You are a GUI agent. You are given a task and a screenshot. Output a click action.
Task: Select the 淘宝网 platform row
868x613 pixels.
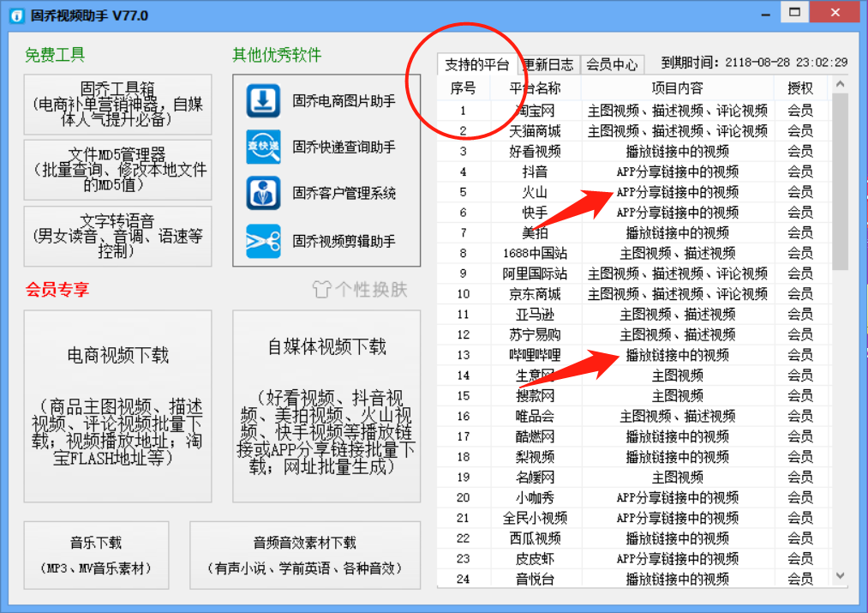(534, 109)
